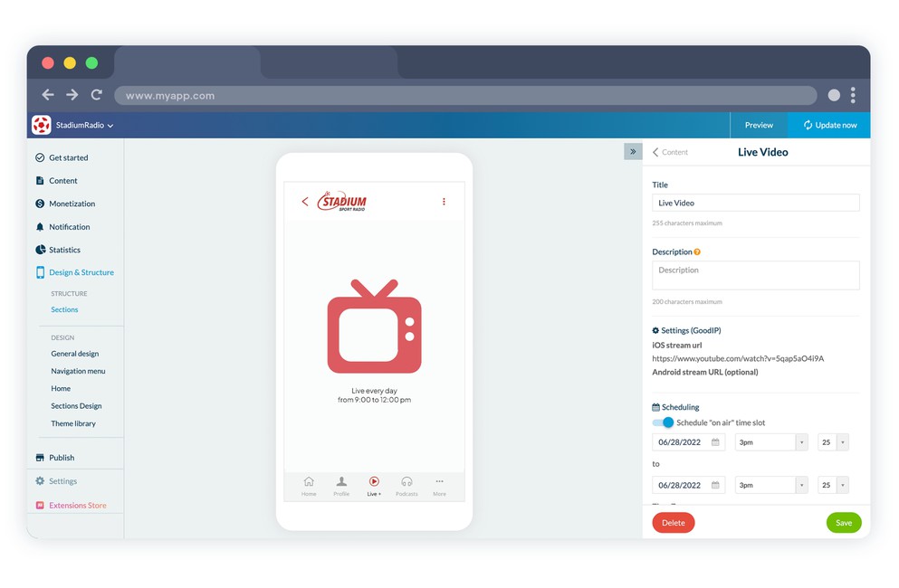Click the Description help question mark icon
Image resolution: width=899 pixels, height=588 pixels.
697,252
